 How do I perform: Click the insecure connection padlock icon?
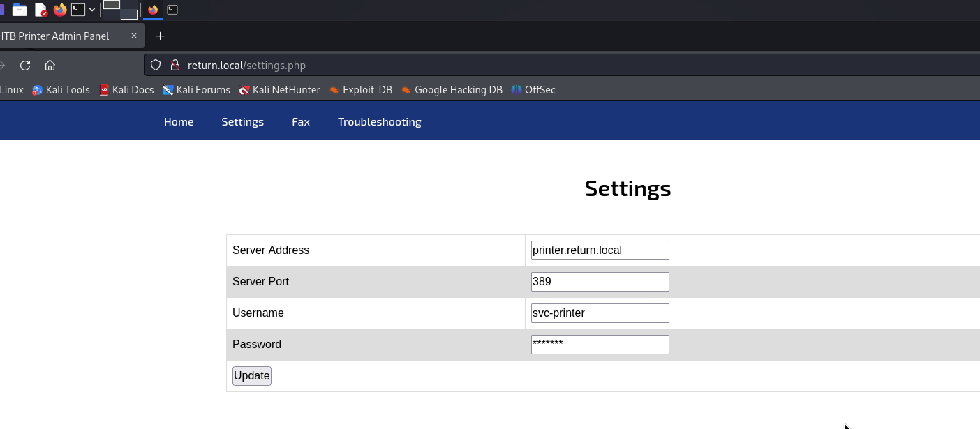(x=175, y=66)
